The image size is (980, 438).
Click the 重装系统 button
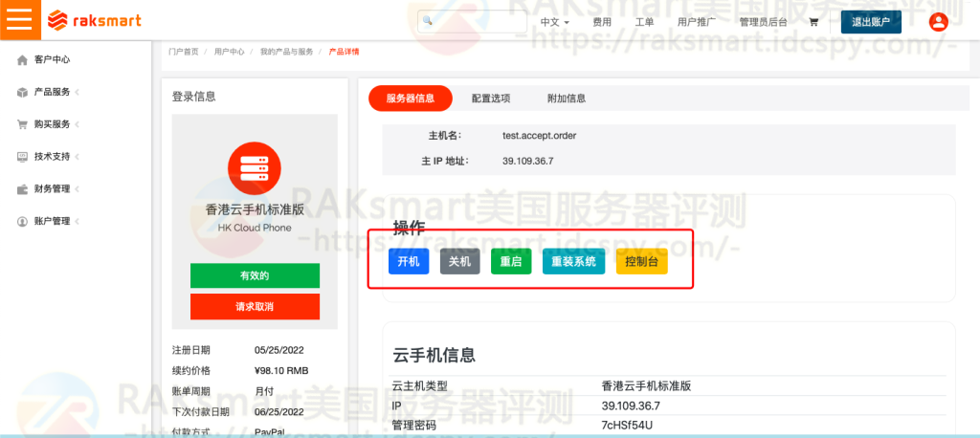[x=574, y=261]
